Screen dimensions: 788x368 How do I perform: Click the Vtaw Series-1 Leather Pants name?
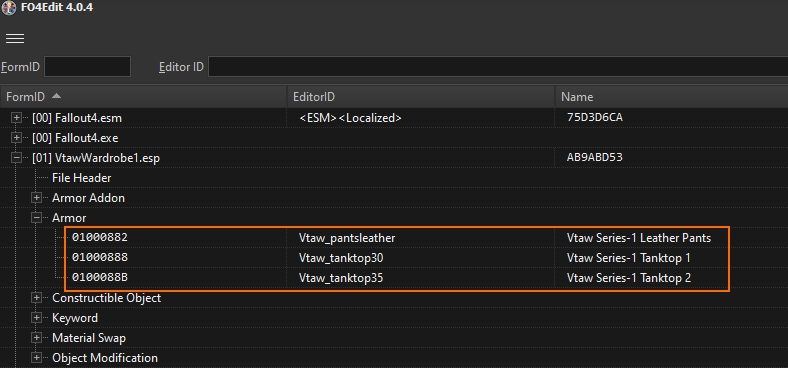coord(639,238)
